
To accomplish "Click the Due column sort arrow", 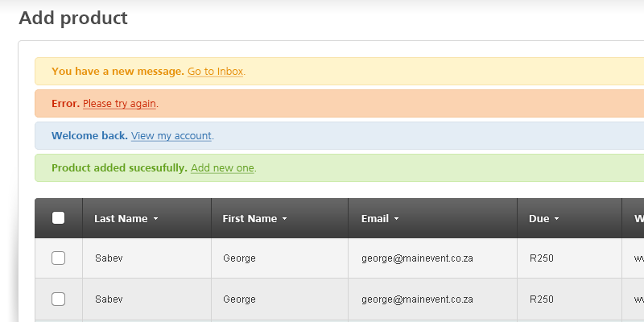I will pyautogui.click(x=556, y=219).
